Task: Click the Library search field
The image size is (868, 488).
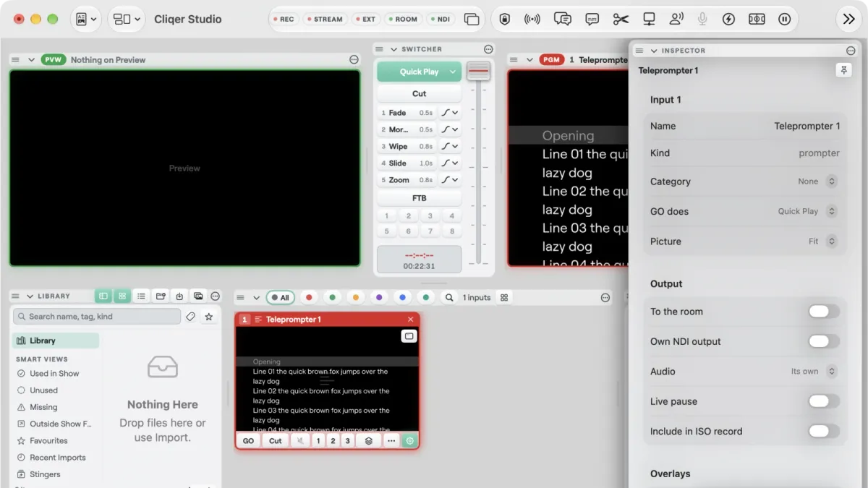Action: click(96, 317)
